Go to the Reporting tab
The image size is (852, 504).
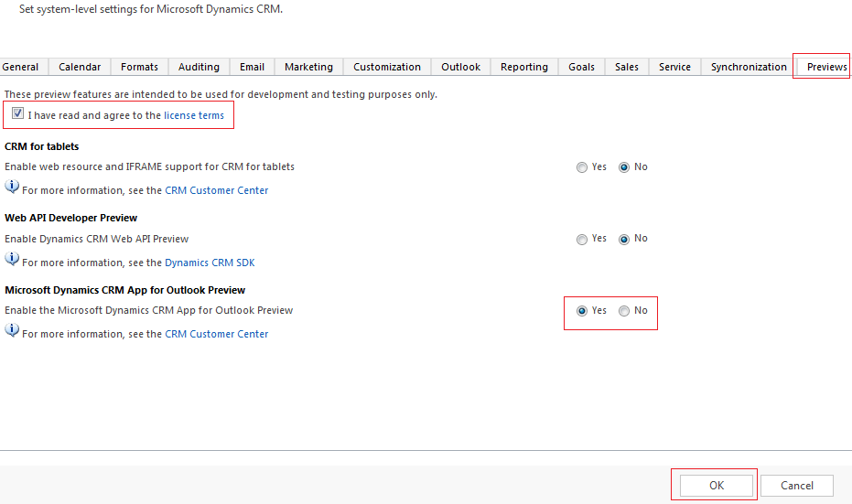point(524,67)
